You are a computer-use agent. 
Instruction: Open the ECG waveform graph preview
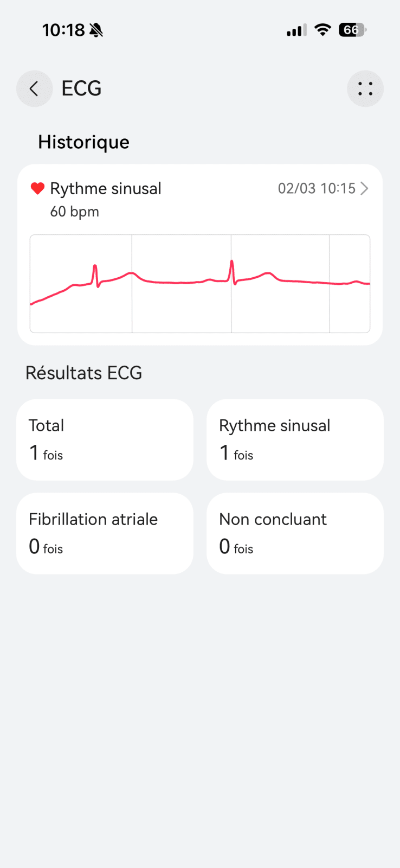pos(200,283)
